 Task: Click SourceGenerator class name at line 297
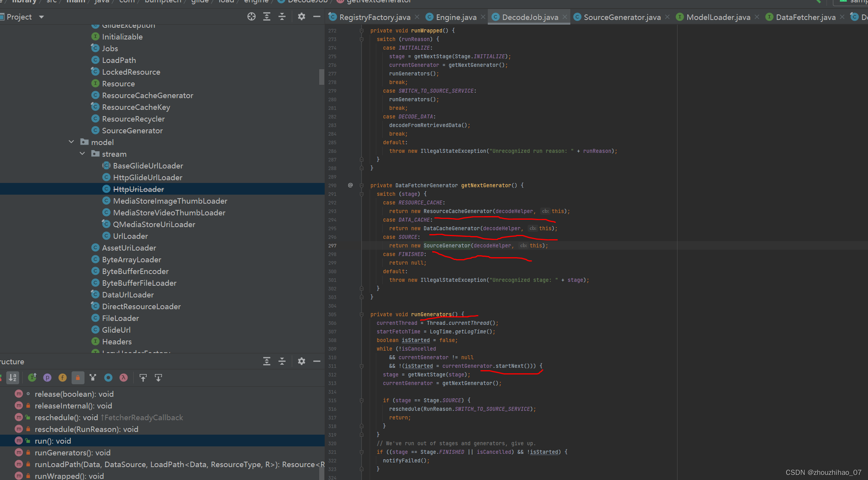(447, 245)
